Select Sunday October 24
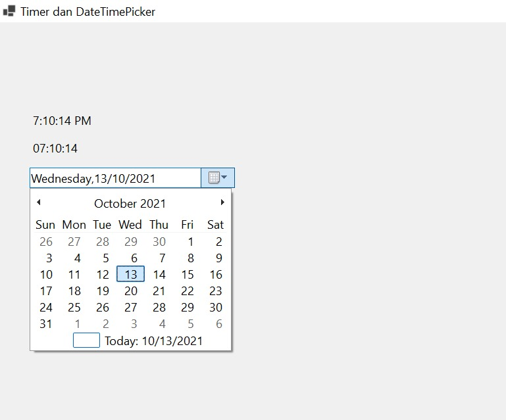 tap(46, 307)
